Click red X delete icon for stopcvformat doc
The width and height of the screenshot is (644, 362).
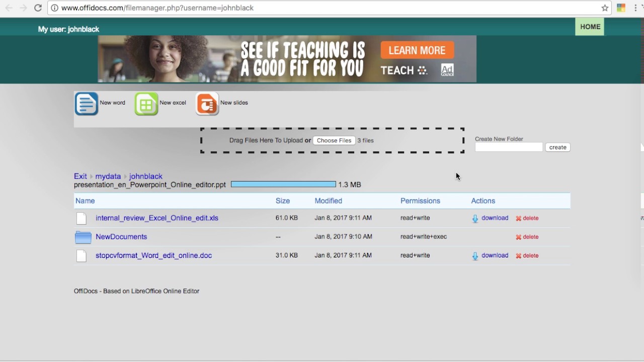518,256
